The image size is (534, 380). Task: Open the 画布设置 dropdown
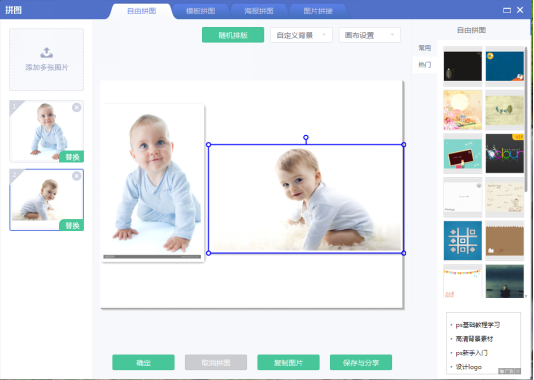click(x=370, y=35)
